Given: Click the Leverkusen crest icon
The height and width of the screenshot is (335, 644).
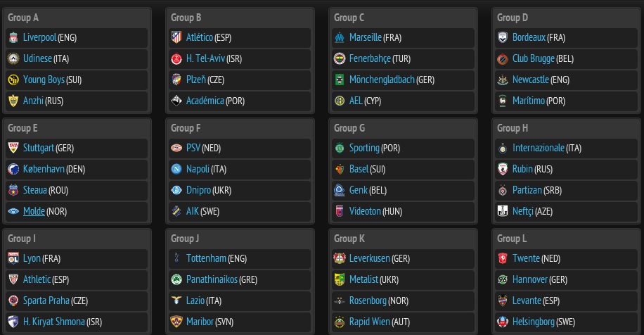Looking at the screenshot, I should point(340,258).
